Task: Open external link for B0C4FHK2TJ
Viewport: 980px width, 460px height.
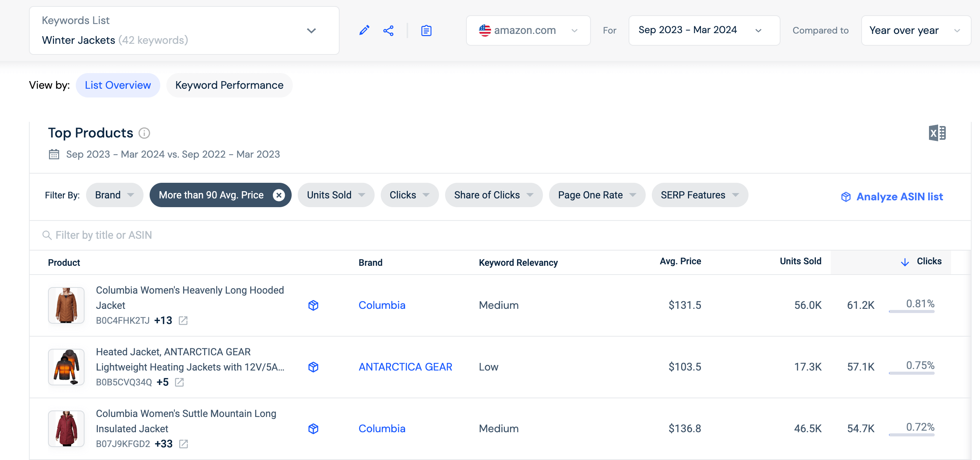Action: pos(183,321)
